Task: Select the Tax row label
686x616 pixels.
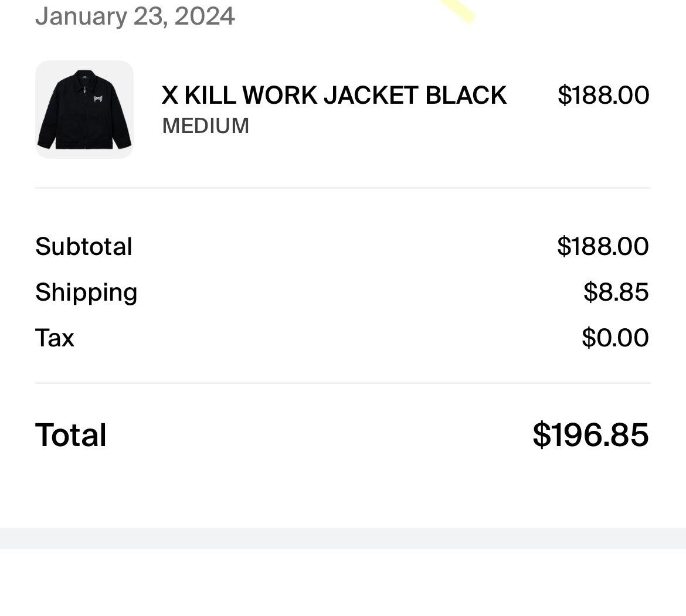Action: [x=54, y=338]
